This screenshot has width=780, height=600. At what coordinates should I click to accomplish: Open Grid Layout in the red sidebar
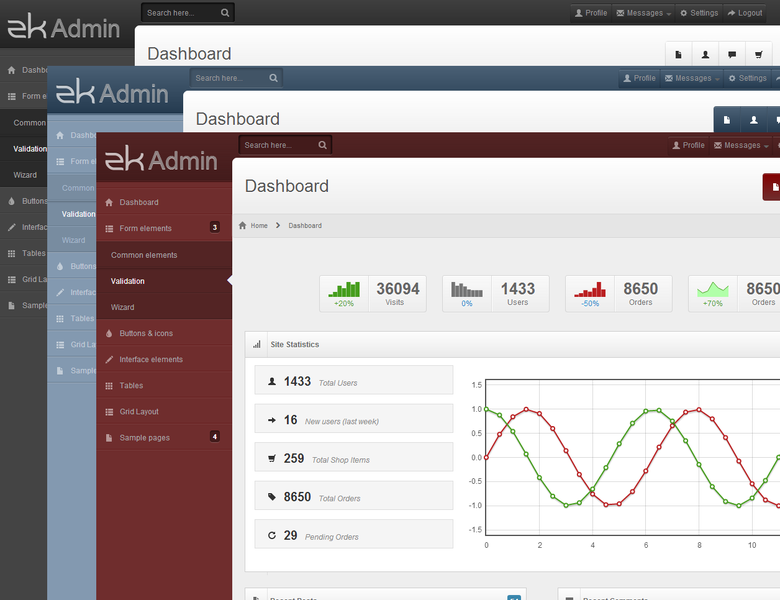pos(139,411)
